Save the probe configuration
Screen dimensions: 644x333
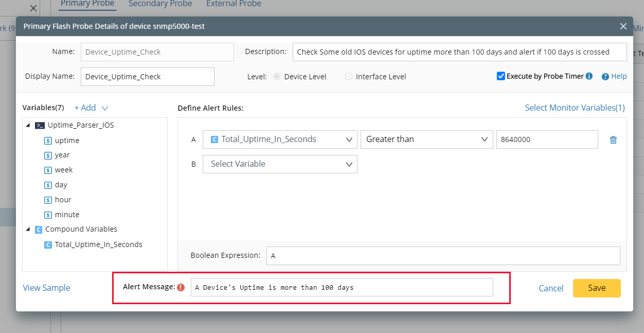point(596,288)
